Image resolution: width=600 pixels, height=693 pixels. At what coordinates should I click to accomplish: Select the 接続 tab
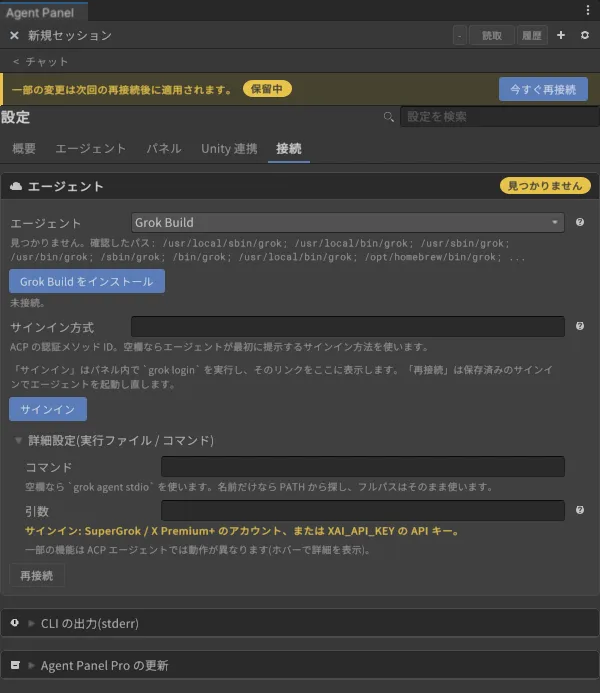point(289,148)
